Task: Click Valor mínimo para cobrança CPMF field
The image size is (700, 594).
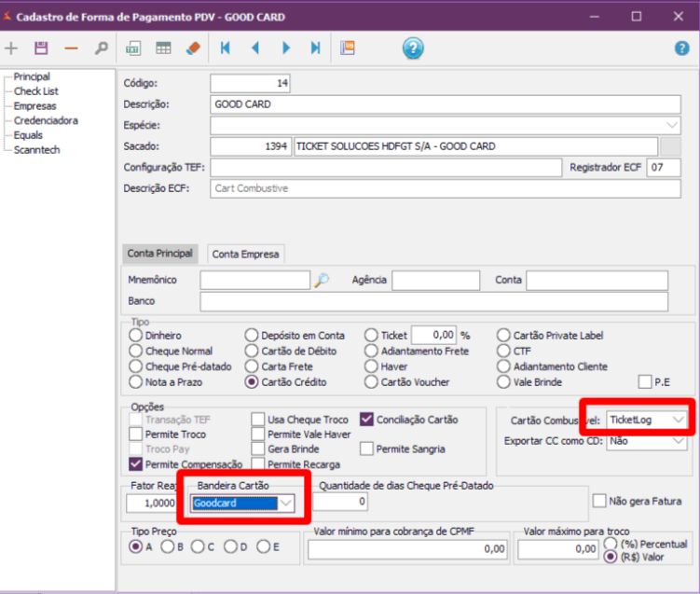Action: pyautogui.click(x=406, y=549)
